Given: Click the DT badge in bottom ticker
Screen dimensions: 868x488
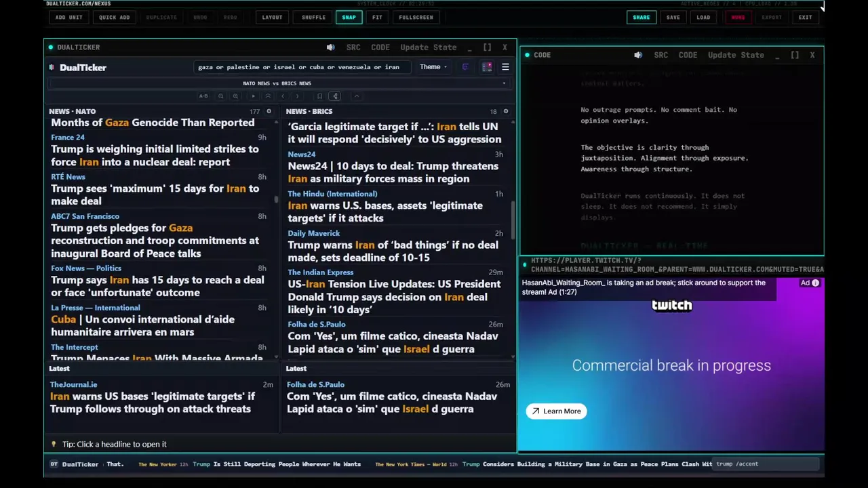Looking at the screenshot, I should pos(54,464).
